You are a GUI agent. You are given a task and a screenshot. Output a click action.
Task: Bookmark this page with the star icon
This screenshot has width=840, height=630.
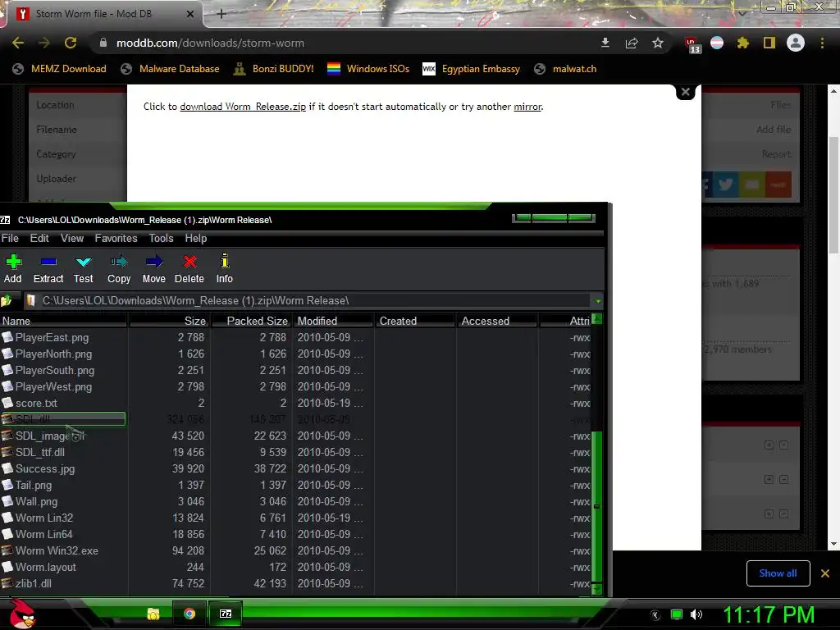(658, 43)
